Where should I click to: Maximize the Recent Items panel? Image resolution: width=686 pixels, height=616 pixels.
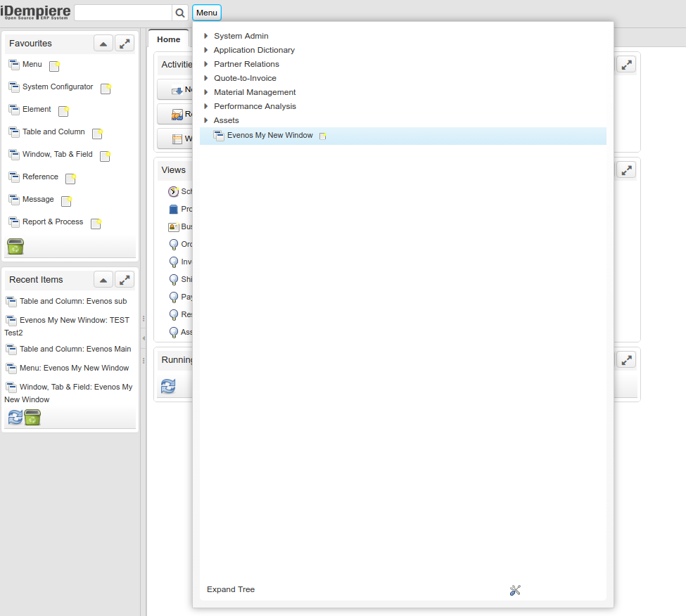125,280
